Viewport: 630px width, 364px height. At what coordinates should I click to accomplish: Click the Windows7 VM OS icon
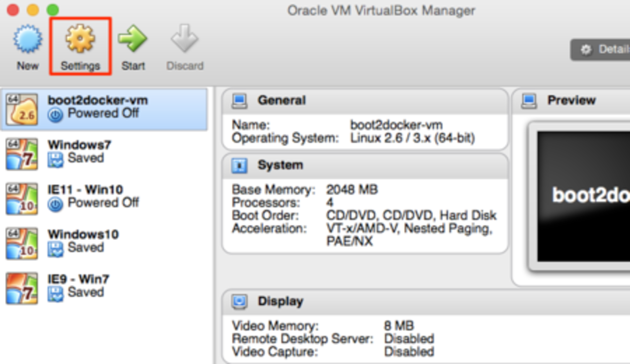point(22,154)
